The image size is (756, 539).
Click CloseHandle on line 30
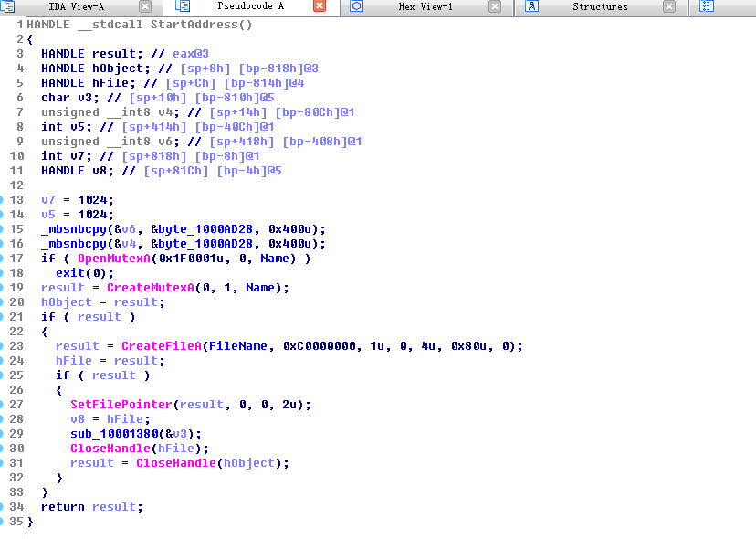(x=110, y=449)
